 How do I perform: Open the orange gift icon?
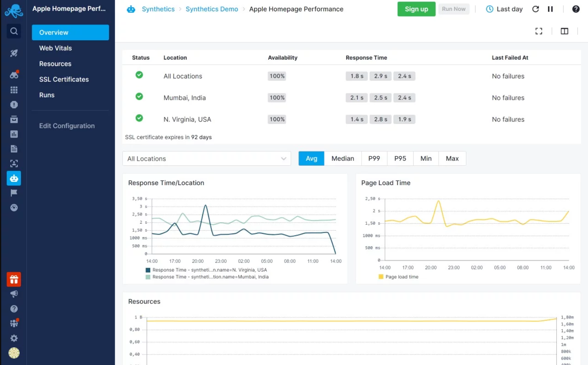click(x=14, y=279)
